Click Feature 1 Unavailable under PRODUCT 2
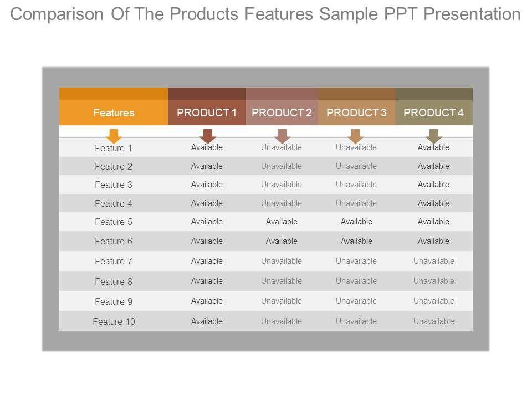532x399 pixels. [x=282, y=147]
